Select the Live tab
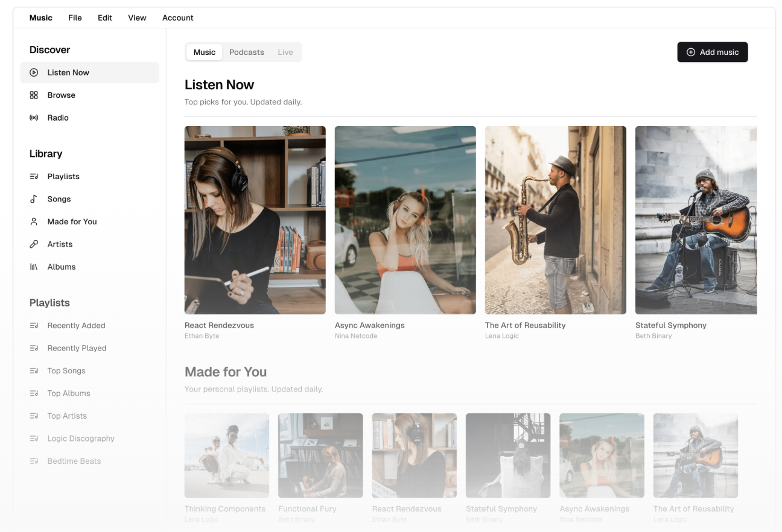This screenshot has height=532, width=782. click(x=285, y=52)
